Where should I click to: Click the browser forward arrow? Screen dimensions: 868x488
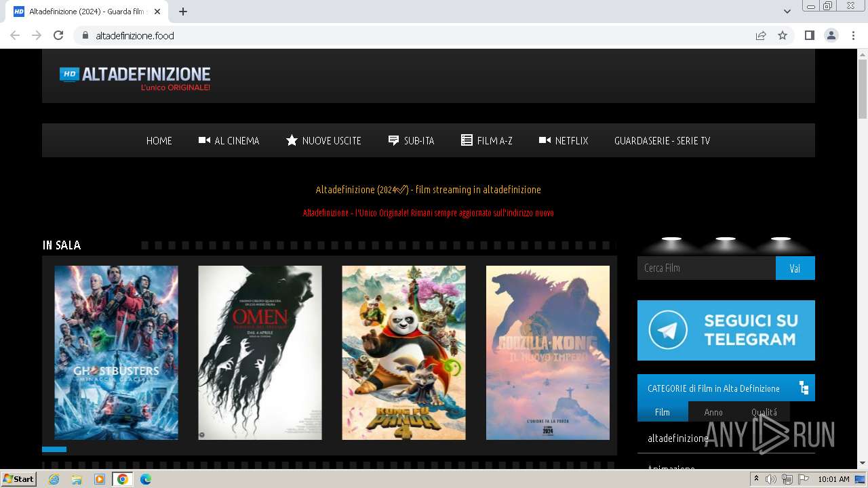(x=37, y=35)
